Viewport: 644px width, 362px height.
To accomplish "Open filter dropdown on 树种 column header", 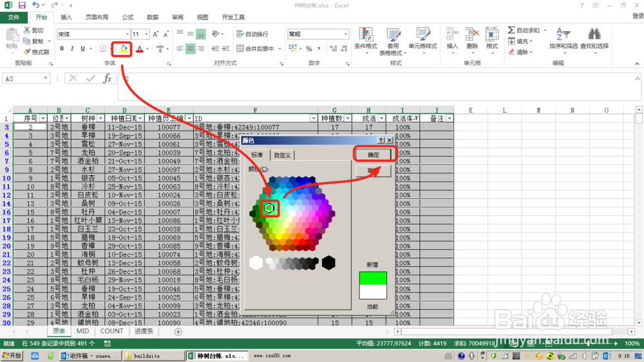I will click(x=100, y=119).
